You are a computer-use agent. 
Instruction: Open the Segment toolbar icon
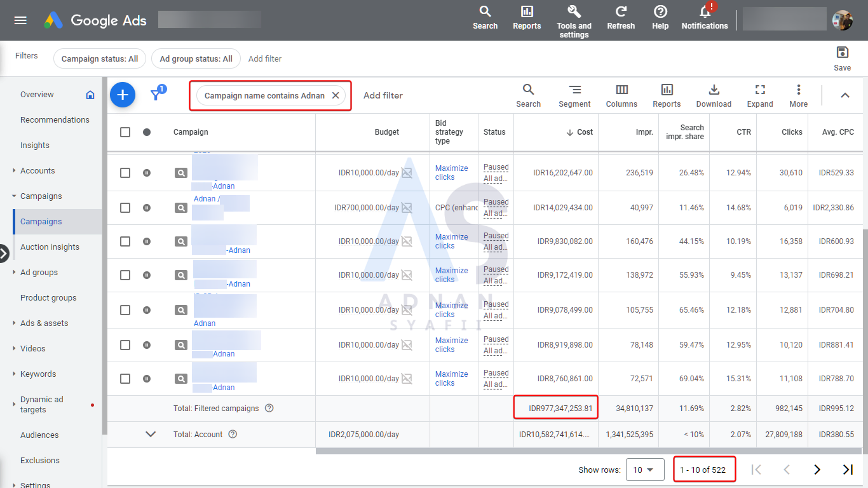[x=574, y=95]
